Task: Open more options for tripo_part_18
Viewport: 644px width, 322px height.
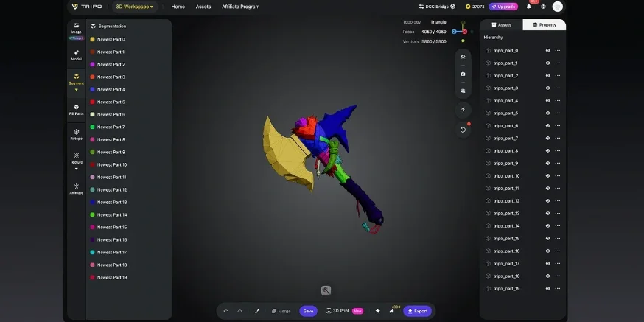Action: (x=557, y=276)
